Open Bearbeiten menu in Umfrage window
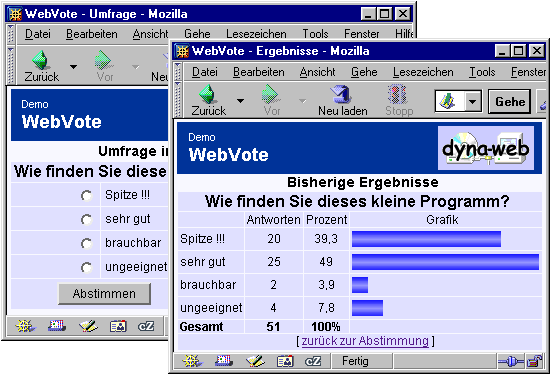The width and height of the screenshot is (550, 374). 92,34
